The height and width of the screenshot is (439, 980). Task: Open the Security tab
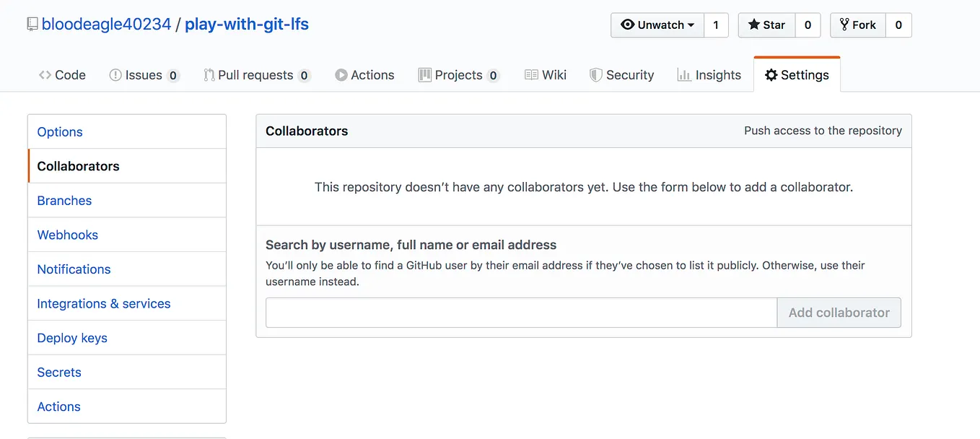[621, 75]
